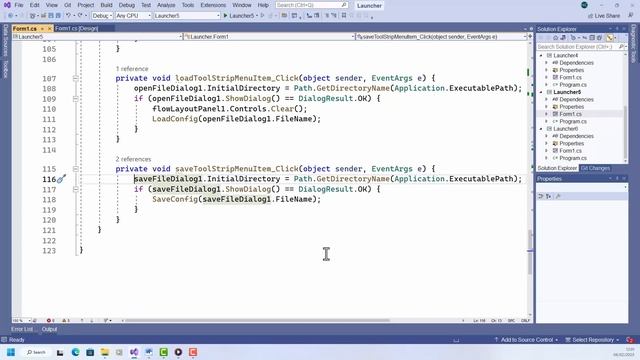This screenshot has width=640, height=360.
Task: Open the Error List tab
Action: pos(22,329)
